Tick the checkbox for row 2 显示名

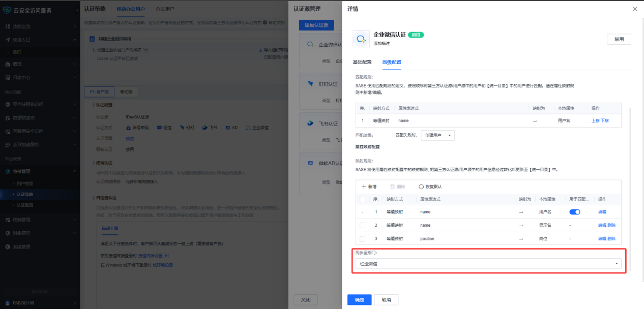tap(362, 225)
